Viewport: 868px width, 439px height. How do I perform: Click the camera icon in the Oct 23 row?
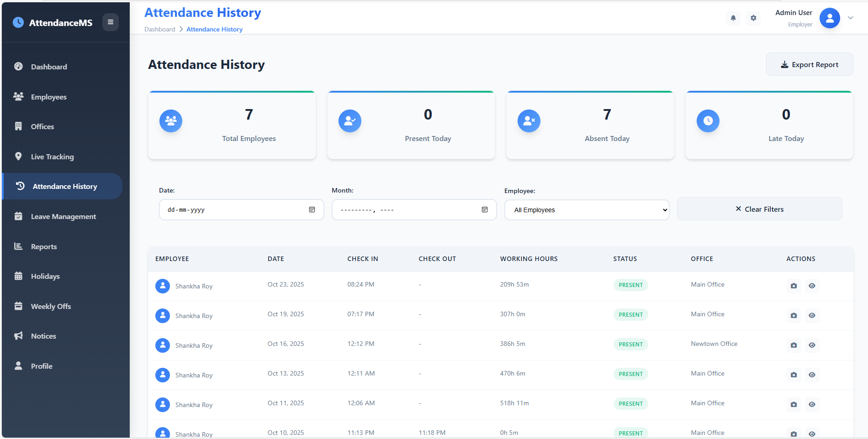pyautogui.click(x=794, y=286)
